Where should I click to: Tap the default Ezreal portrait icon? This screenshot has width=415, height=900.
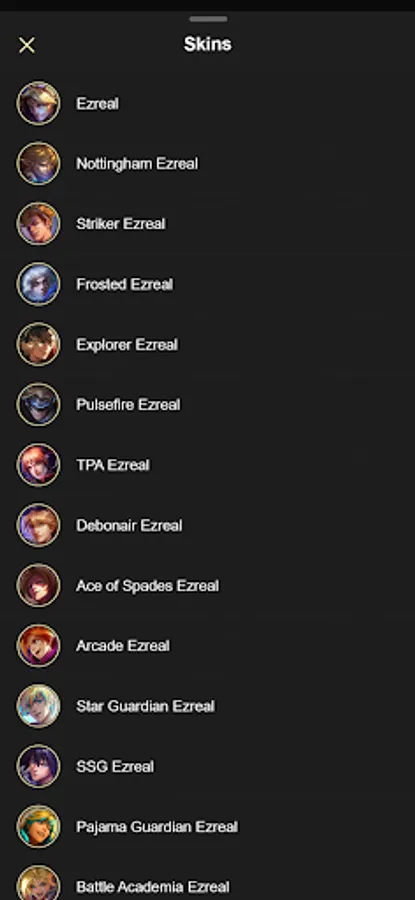click(x=38, y=103)
